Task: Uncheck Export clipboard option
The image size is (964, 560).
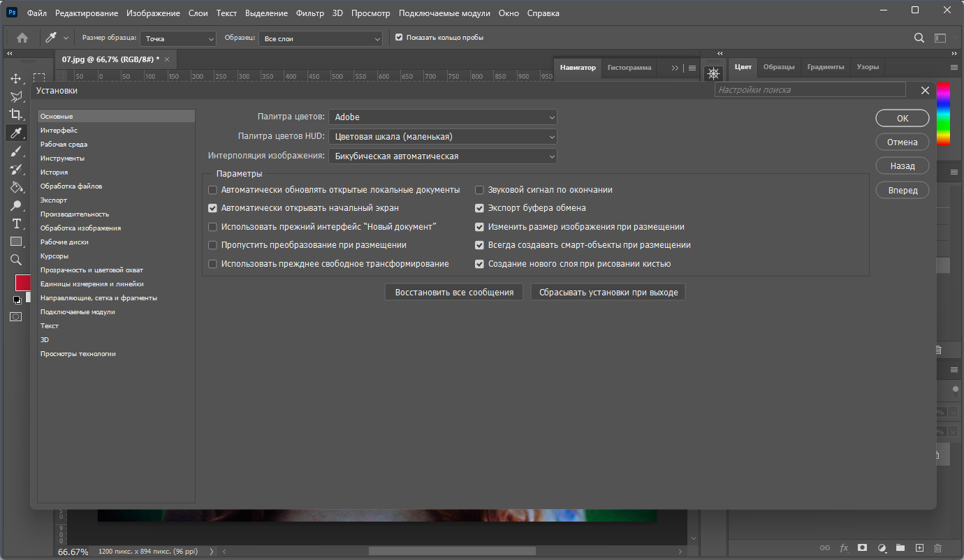Action: 480,208
